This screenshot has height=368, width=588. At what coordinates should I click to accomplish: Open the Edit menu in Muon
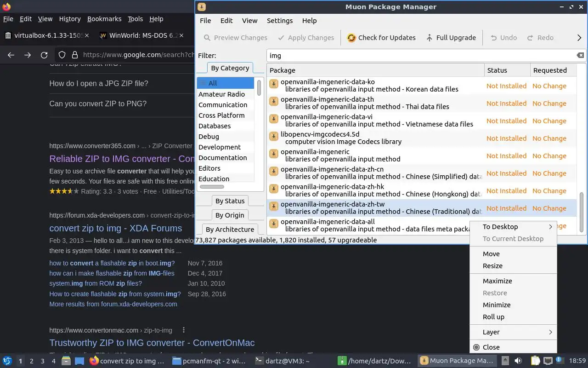click(x=226, y=21)
